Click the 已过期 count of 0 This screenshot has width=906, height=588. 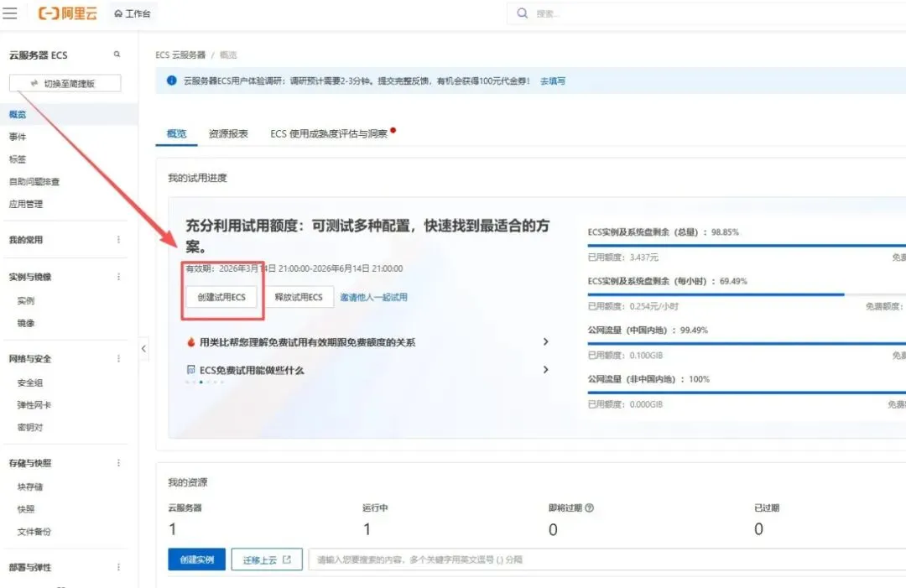click(758, 529)
